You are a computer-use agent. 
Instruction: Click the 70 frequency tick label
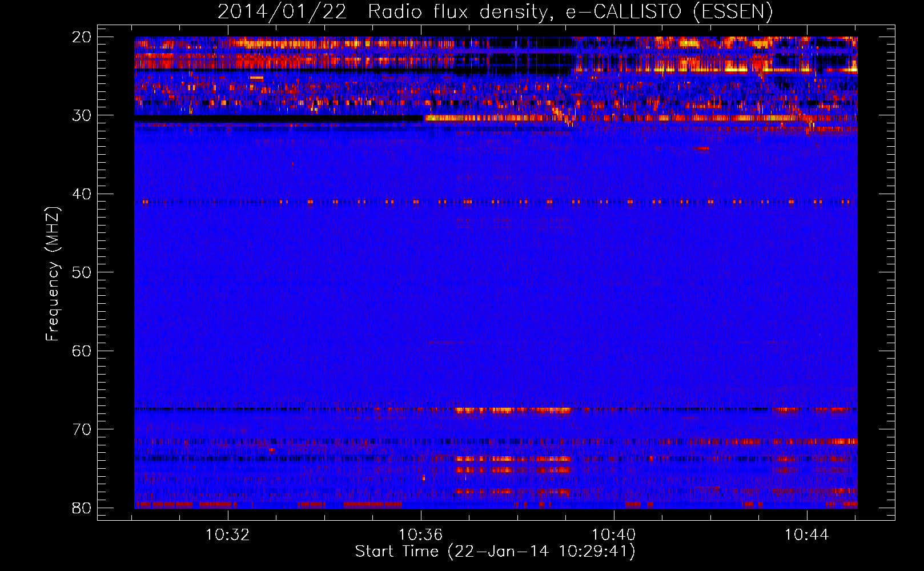[x=82, y=429]
